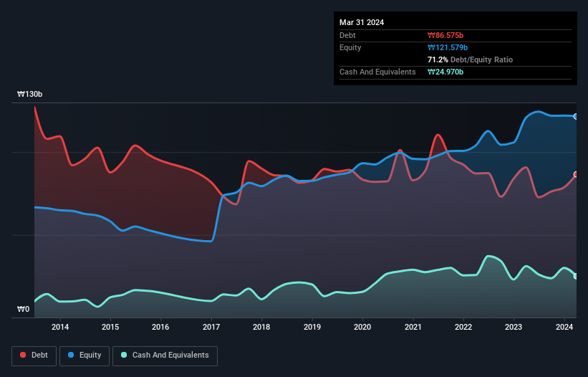Select the 2019 x-axis label
The height and width of the screenshot is (377, 588).
[x=312, y=327]
